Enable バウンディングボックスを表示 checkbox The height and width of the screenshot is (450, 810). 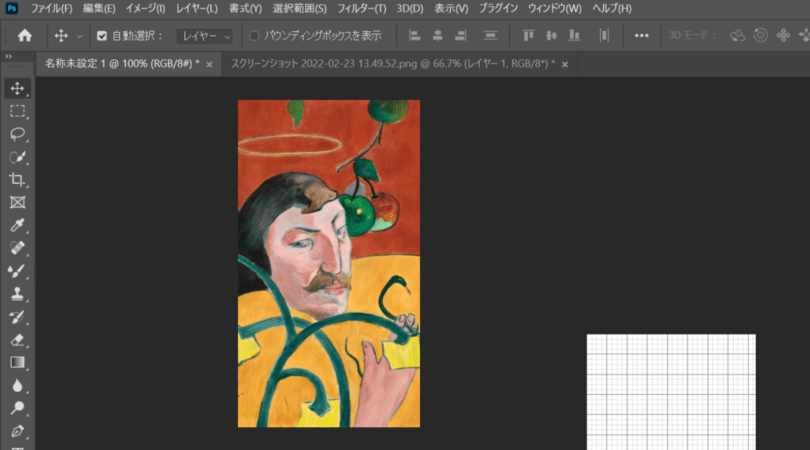tap(254, 36)
